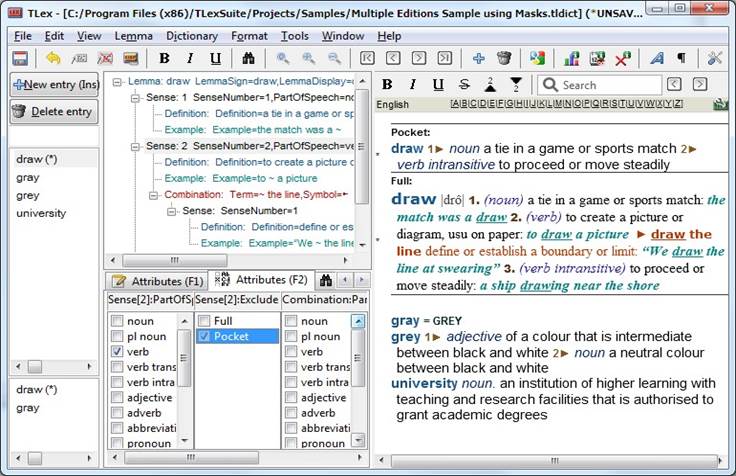
Task: Click the New entry (Ins) button
Action: click(x=54, y=85)
